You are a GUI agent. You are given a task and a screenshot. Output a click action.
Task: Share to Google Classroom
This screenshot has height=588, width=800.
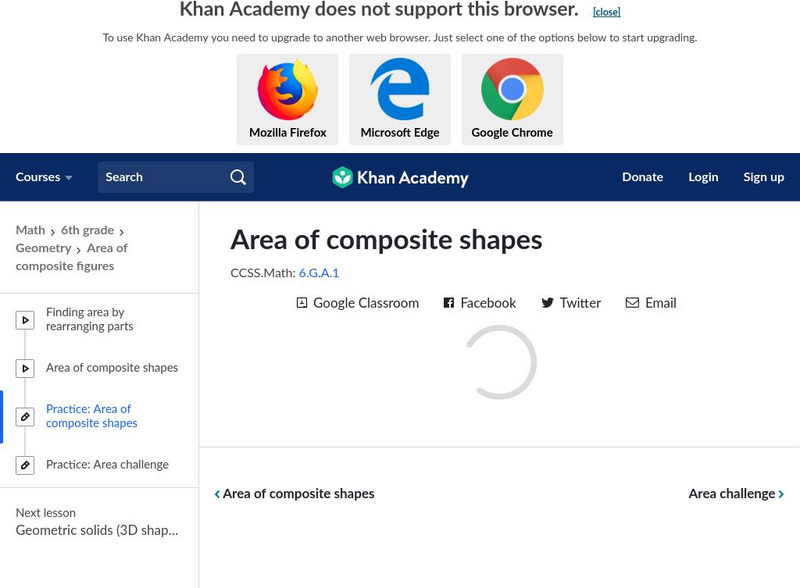357,303
